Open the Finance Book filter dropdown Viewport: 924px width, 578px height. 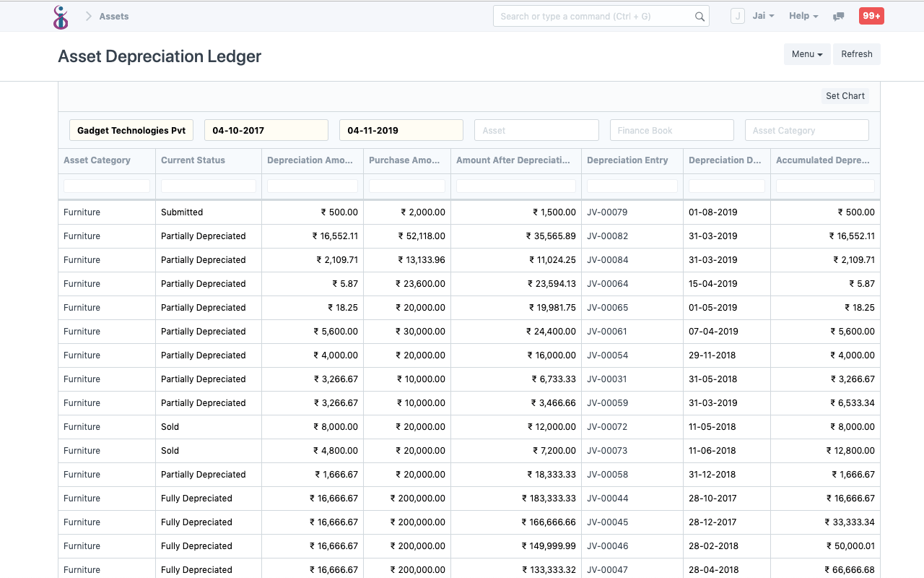coord(671,129)
